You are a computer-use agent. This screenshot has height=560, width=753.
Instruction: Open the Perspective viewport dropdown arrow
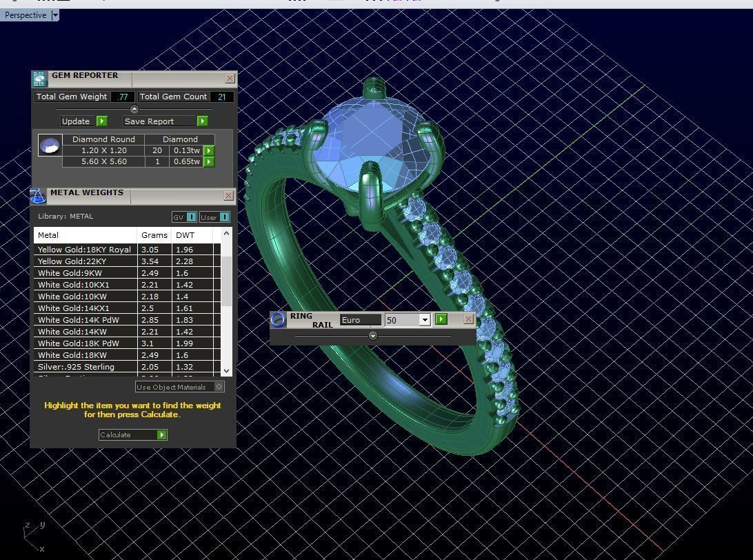pyautogui.click(x=55, y=15)
